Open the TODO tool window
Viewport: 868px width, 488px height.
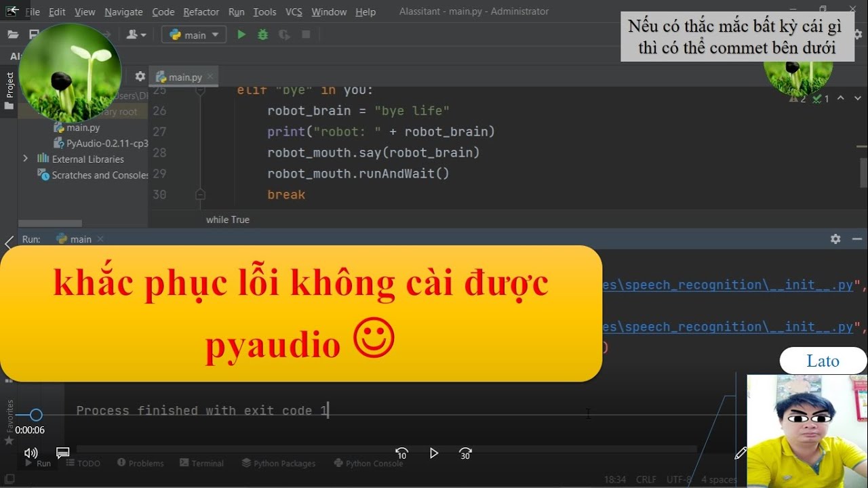click(x=83, y=464)
